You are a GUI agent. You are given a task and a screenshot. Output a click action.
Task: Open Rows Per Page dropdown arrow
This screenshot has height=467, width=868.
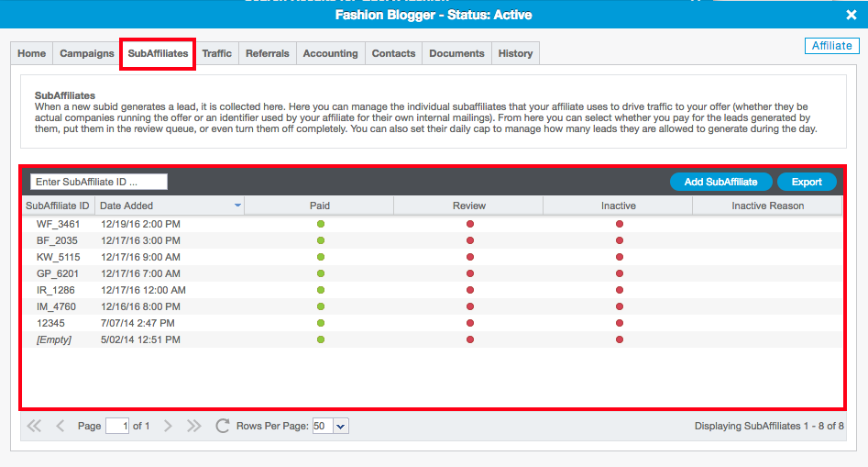coord(340,426)
